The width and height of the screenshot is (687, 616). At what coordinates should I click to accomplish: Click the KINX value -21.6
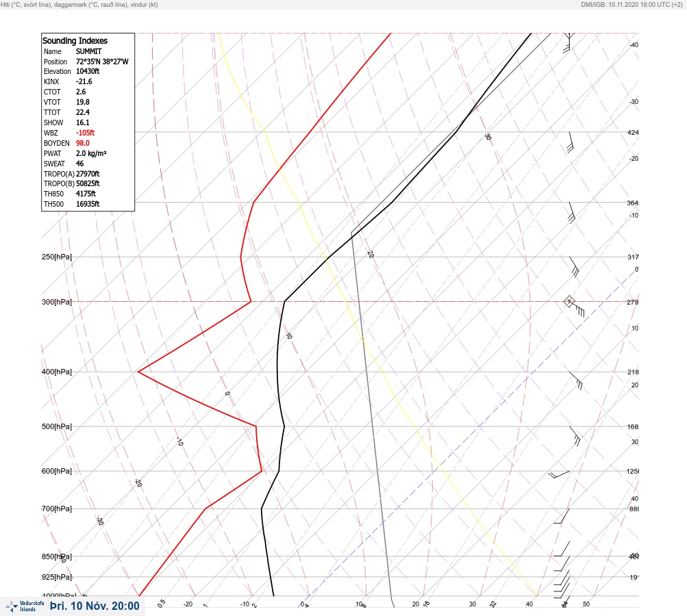pyautogui.click(x=84, y=81)
